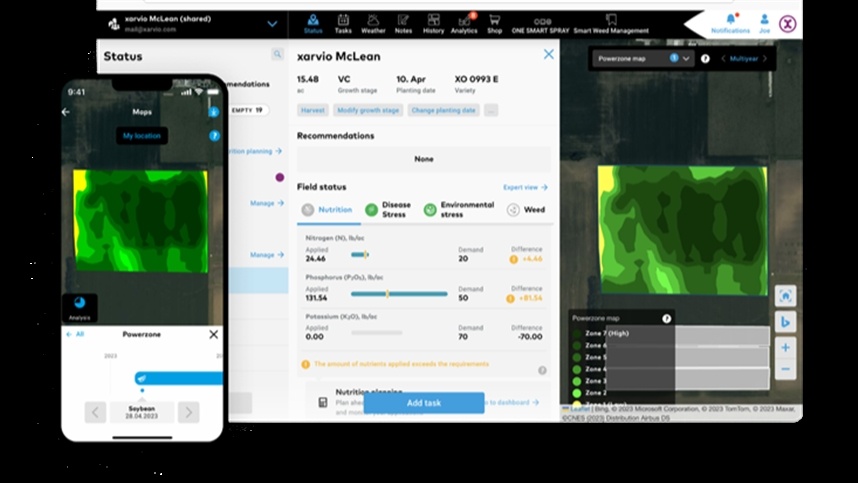Viewport: 858px width, 483px height.
Task: Click the home extent map button
Action: (785, 296)
